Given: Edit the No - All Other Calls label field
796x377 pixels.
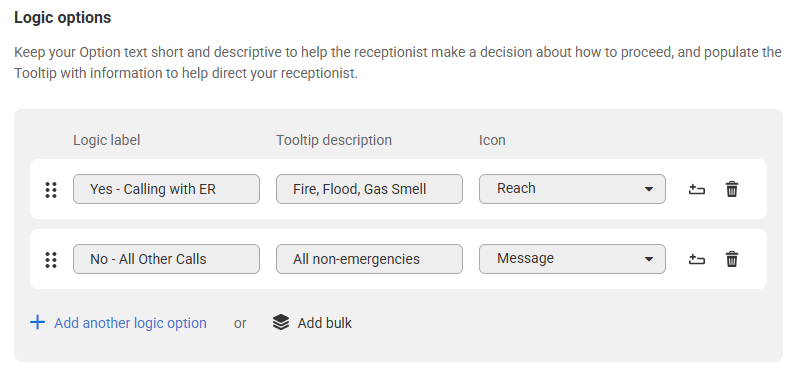Looking at the screenshot, I should tap(167, 259).
